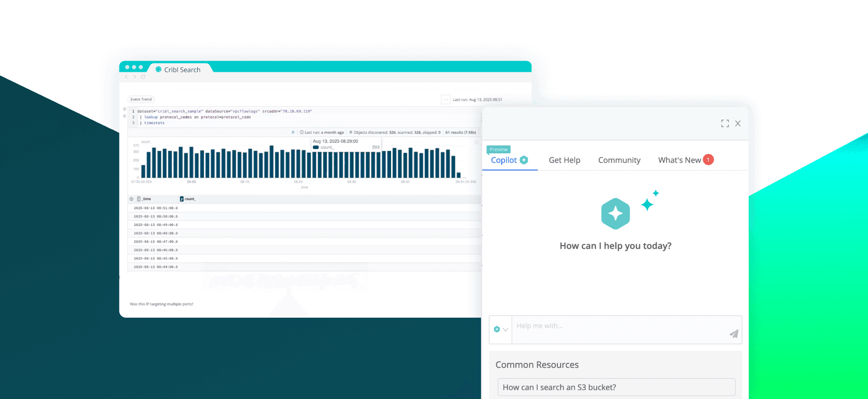Click the browser forward arrow

point(134,77)
